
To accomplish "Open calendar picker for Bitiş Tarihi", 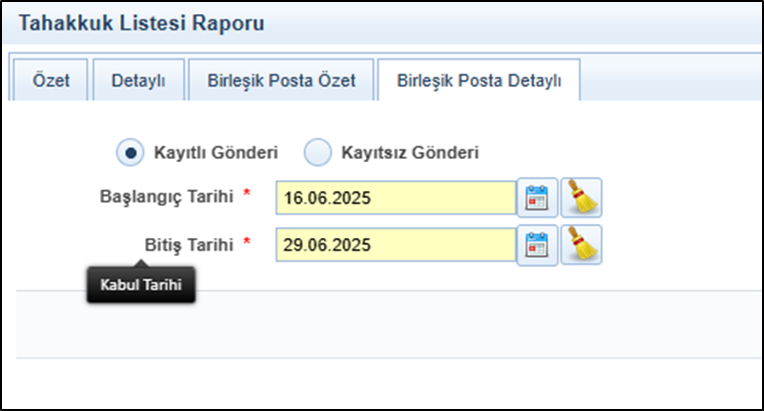I will point(537,245).
